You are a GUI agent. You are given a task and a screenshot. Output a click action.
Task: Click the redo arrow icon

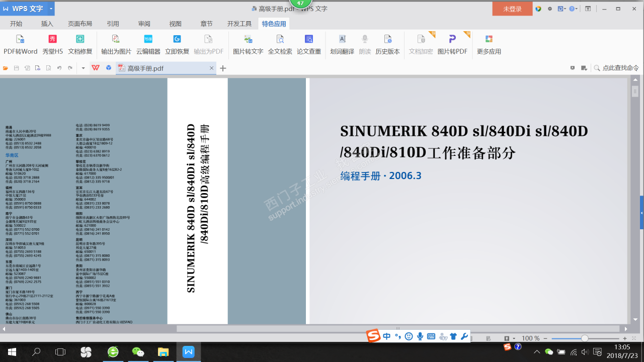pos(70,68)
